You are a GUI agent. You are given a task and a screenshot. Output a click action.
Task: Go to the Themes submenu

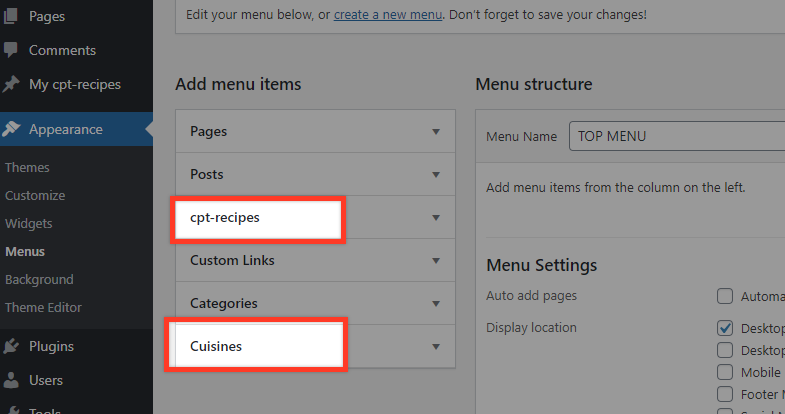tap(27, 167)
